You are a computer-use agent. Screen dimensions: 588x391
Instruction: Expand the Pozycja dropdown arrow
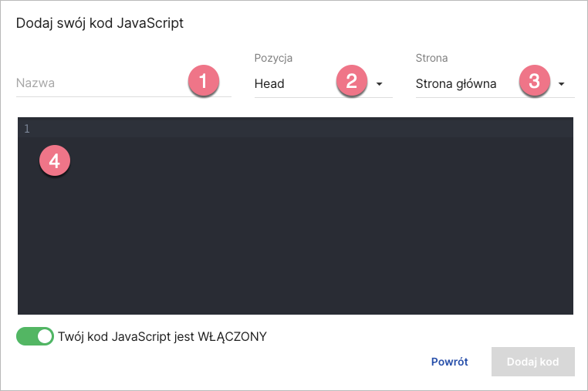379,84
